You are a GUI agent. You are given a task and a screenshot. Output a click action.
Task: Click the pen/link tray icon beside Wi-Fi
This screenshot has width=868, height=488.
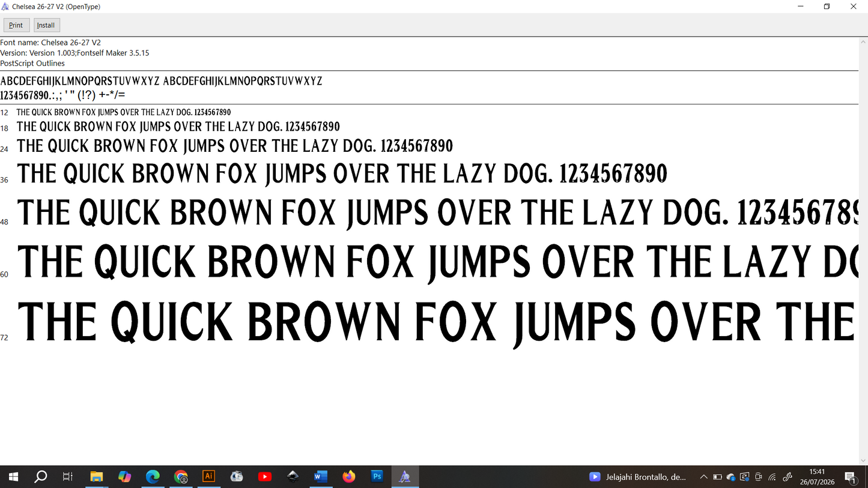[x=788, y=477]
